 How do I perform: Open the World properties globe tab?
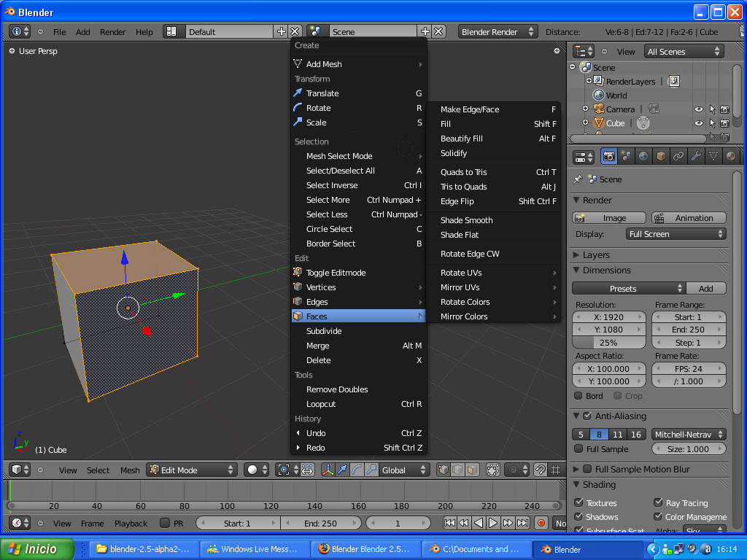tap(643, 156)
